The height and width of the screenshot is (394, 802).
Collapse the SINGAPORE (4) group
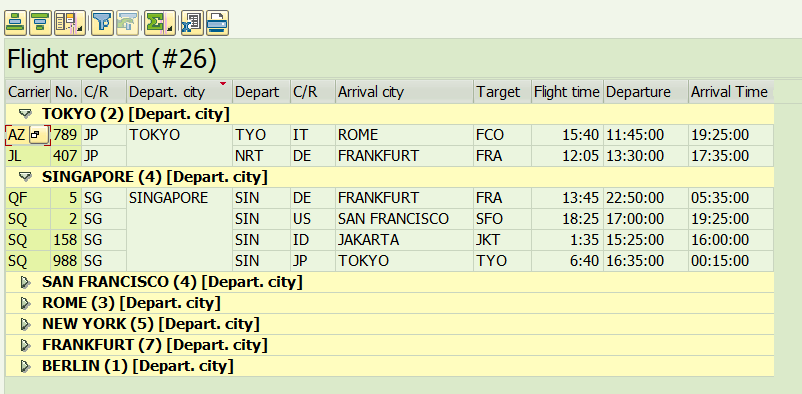pyautogui.click(x=25, y=177)
